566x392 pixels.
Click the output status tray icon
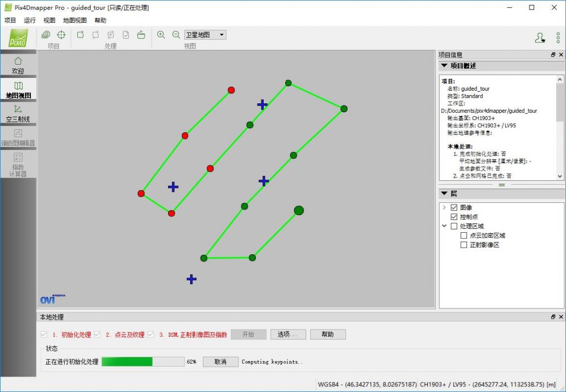141,35
